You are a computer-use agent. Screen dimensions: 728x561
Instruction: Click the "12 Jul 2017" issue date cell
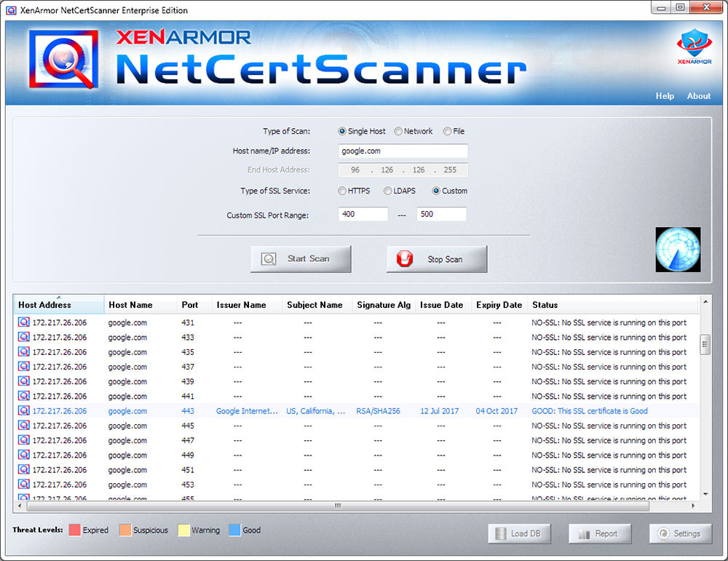click(x=439, y=411)
